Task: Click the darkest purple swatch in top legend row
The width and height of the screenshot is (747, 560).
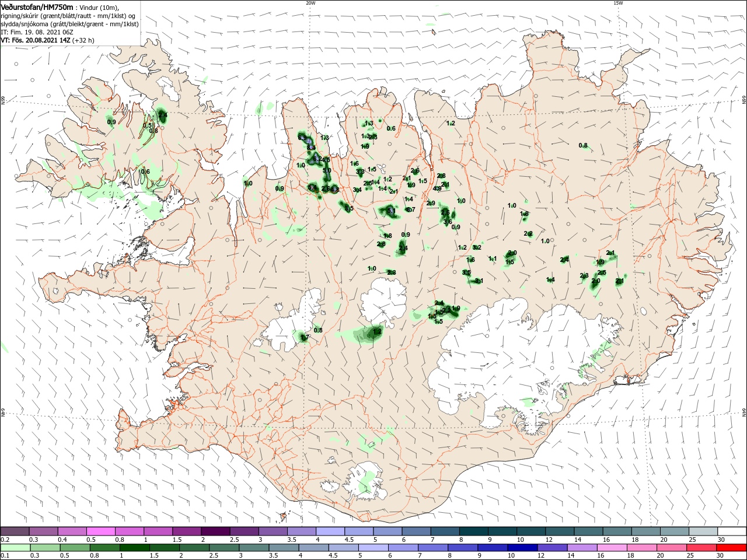Action: tap(216, 531)
